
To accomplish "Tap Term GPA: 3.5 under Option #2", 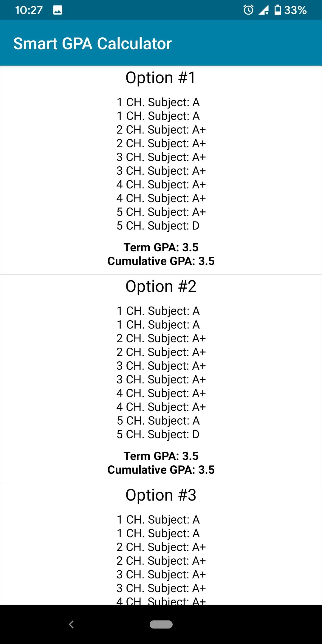I will (161, 456).
